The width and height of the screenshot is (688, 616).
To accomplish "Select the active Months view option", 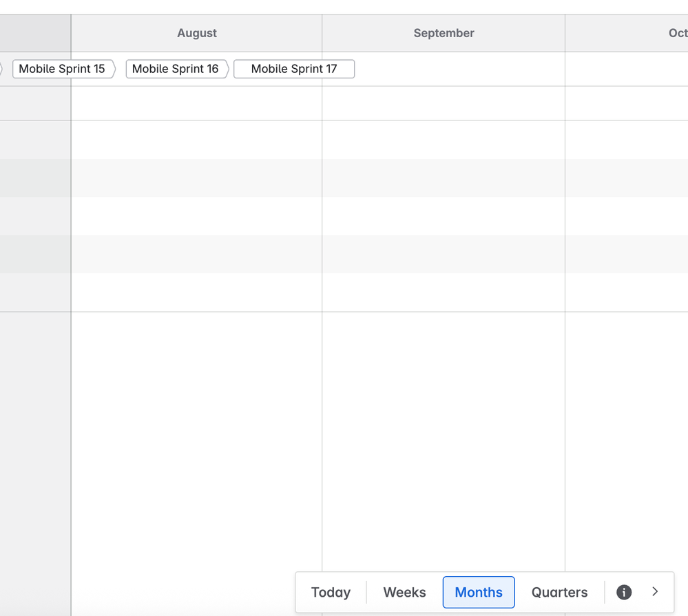I will click(x=478, y=592).
